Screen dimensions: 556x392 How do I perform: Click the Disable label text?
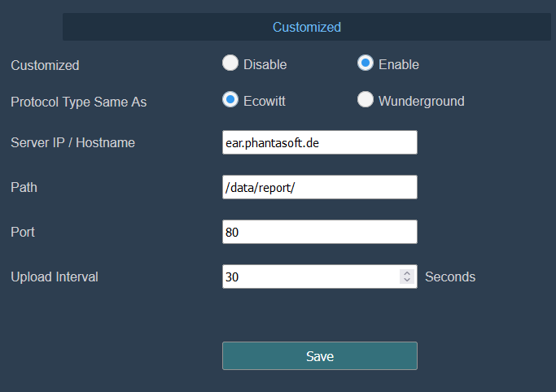click(265, 65)
